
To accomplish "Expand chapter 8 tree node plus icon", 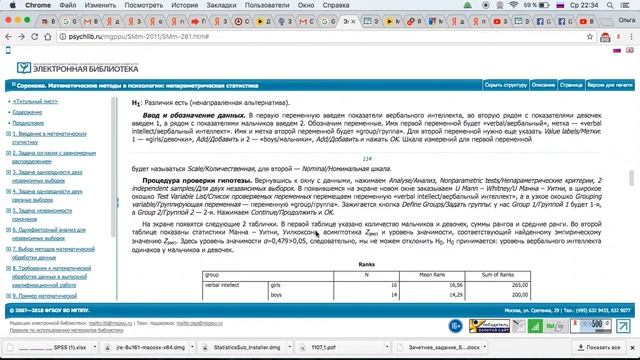I will (x=8, y=268).
